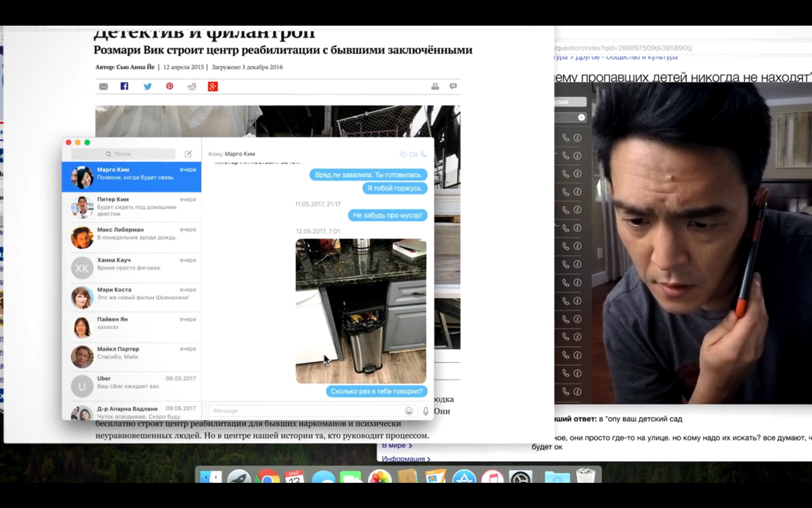This screenshot has height=508, width=812.
Task: Click the author name Сью Анна Йе
Action: pos(135,67)
